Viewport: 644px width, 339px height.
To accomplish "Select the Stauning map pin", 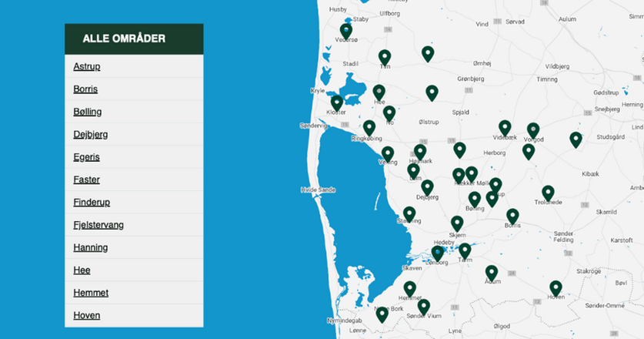I will pyautogui.click(x=409, y=214).
